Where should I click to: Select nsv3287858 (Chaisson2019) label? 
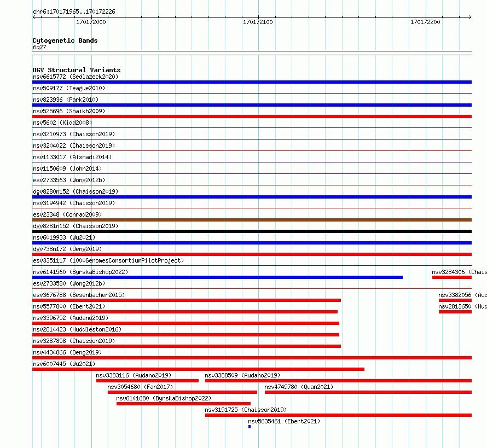click(x=74, y=341)
